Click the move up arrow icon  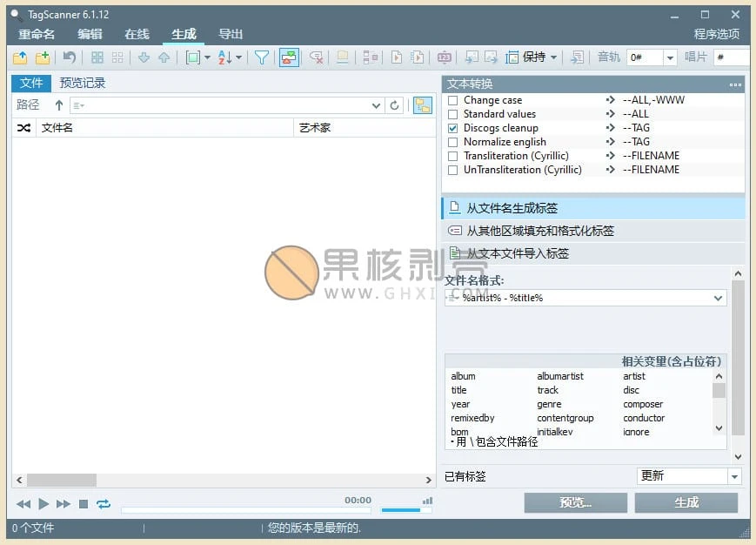(164, 57)
